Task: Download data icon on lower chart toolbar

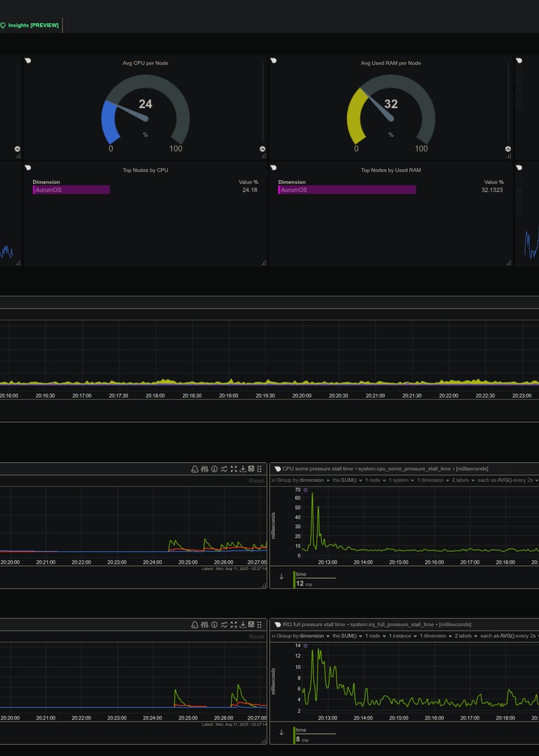Action: [243, 624]
